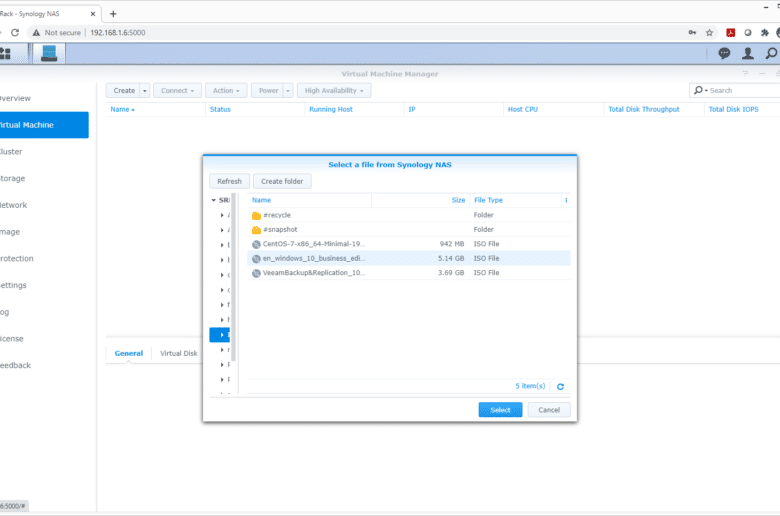Open Protection in the sidebar

(x=17, y=259)
